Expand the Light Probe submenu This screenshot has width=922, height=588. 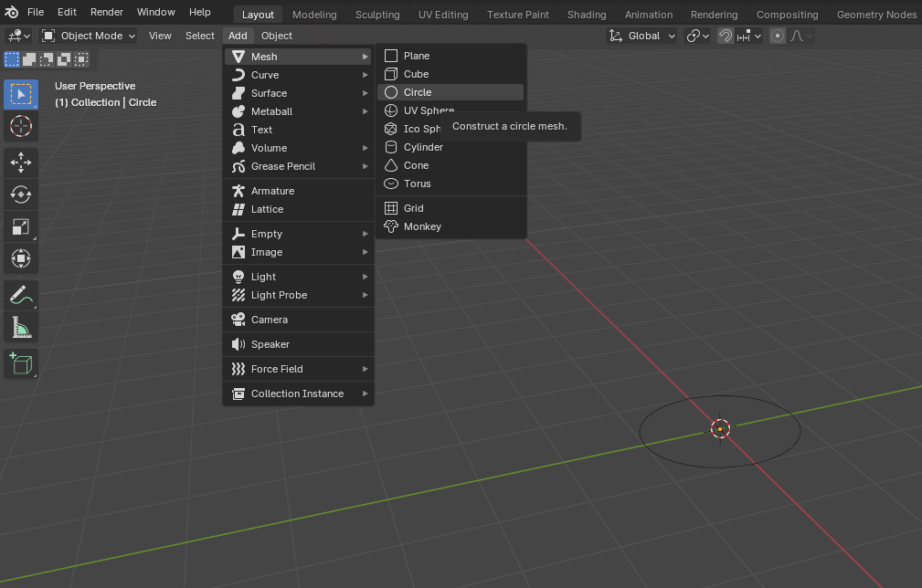coord(298,295)
